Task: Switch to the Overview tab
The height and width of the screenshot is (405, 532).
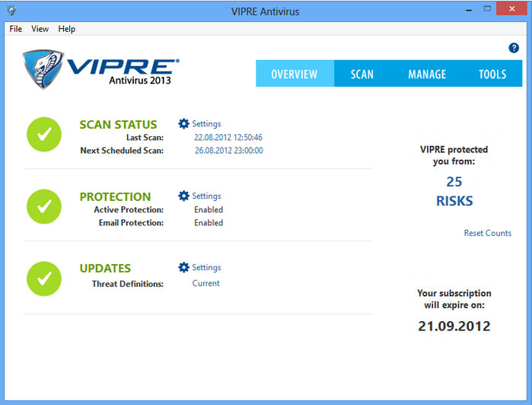Action: click(295, 74)
